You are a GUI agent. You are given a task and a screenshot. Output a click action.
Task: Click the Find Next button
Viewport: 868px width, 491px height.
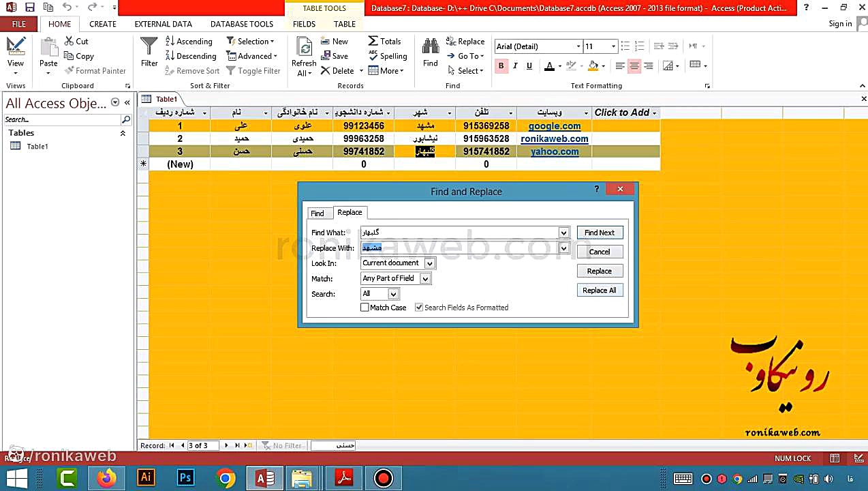click(x=600, y=233)
